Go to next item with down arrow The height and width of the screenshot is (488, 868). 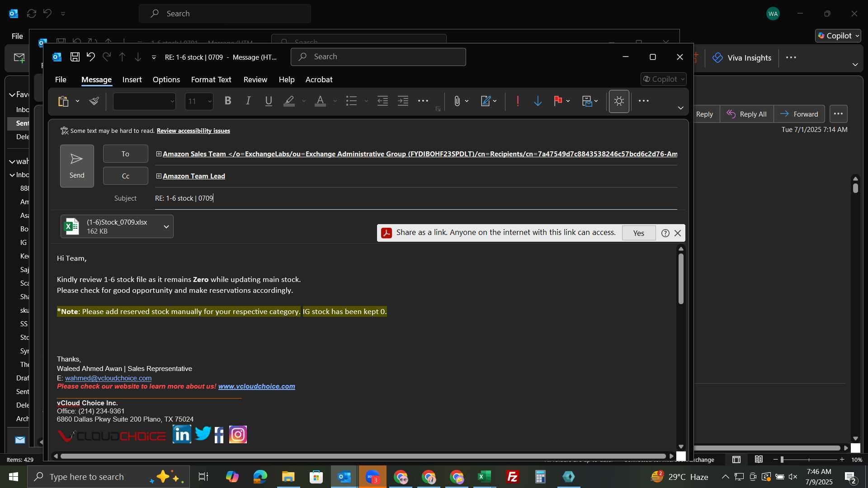[138, 57]
